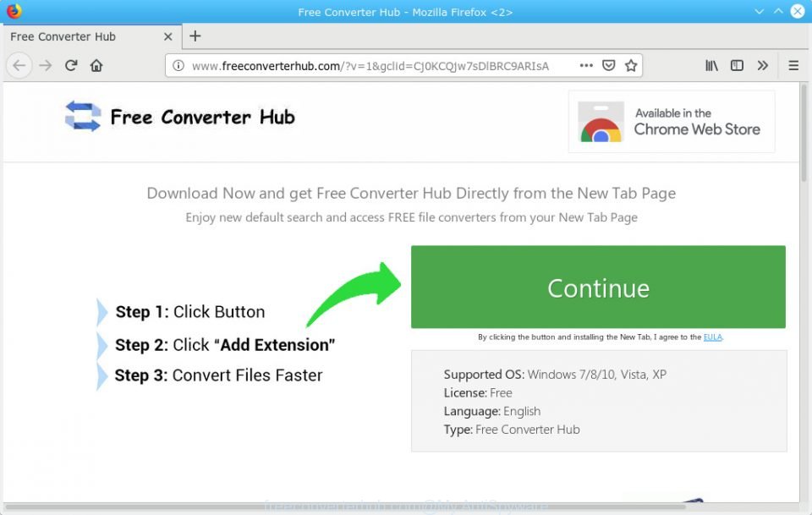Image resolution: width=812 pixels, height=515 pixels.
Task: Click 'Step 3: Convert Files Faster' text
Action: coord(218,375)
